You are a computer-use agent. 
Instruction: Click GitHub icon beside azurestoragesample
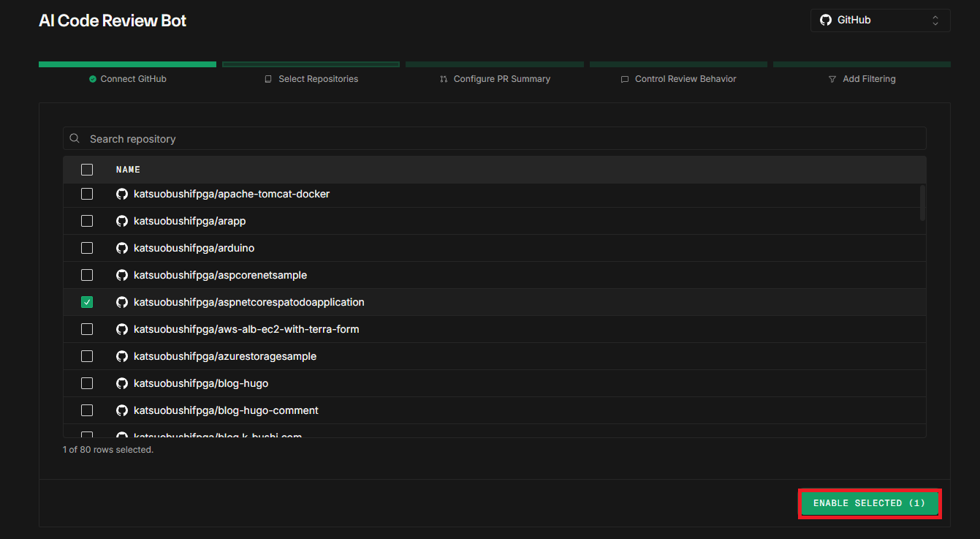[122, 356]
